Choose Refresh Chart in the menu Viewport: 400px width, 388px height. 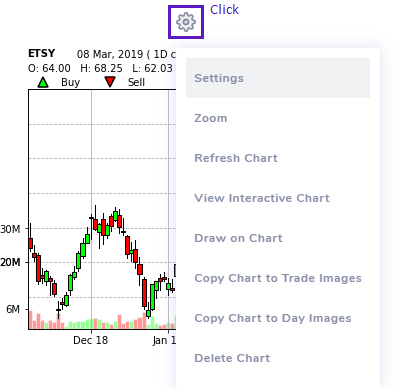[x=278, y=158]
